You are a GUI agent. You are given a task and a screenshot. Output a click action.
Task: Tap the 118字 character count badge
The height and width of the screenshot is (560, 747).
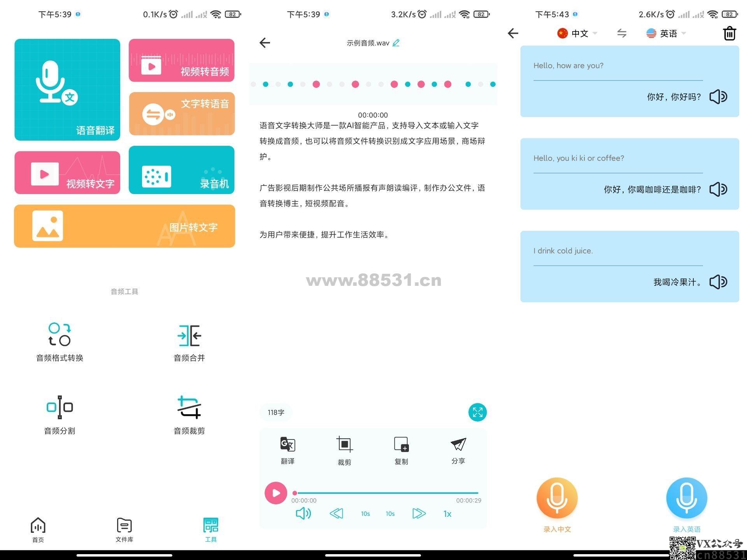click(x=276, y=412)
